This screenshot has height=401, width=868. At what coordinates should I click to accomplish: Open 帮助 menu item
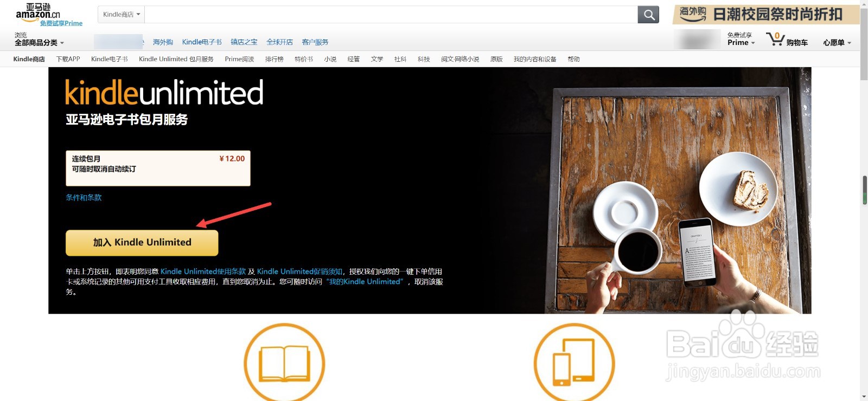coord(573,59)
